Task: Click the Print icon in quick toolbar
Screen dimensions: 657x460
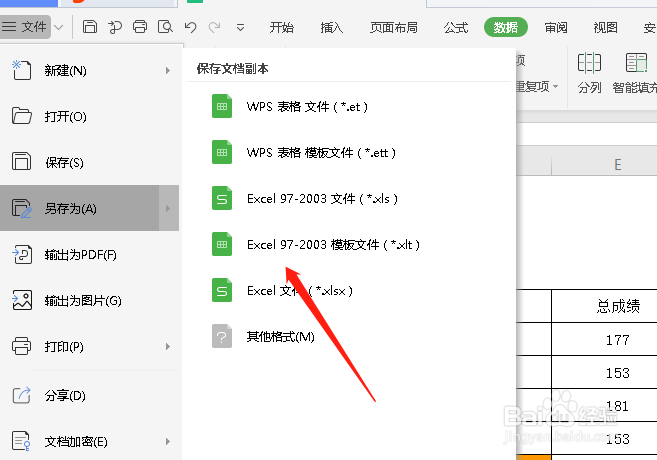Action: tap(140, 27)
